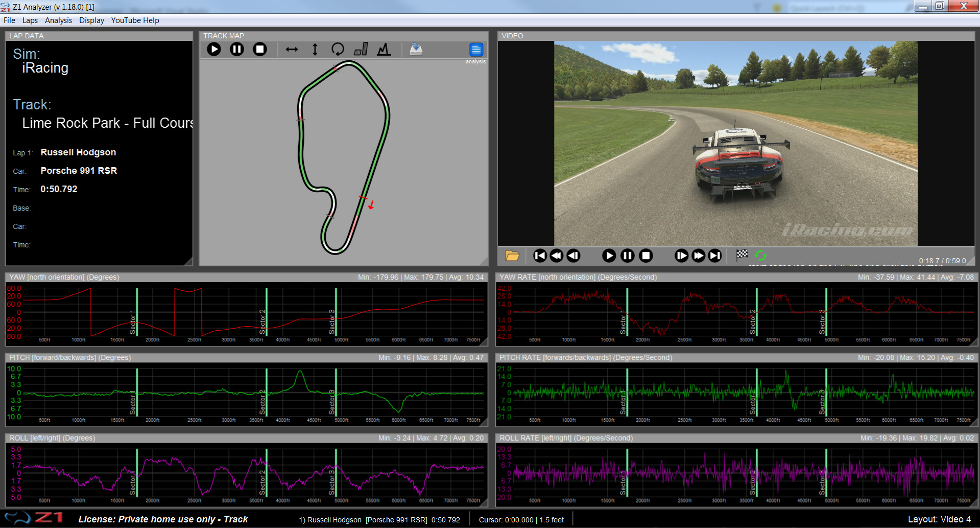Click the license notice in the status bar
The height and width of the screenshot is (528, 980).
tap(163, 519)
